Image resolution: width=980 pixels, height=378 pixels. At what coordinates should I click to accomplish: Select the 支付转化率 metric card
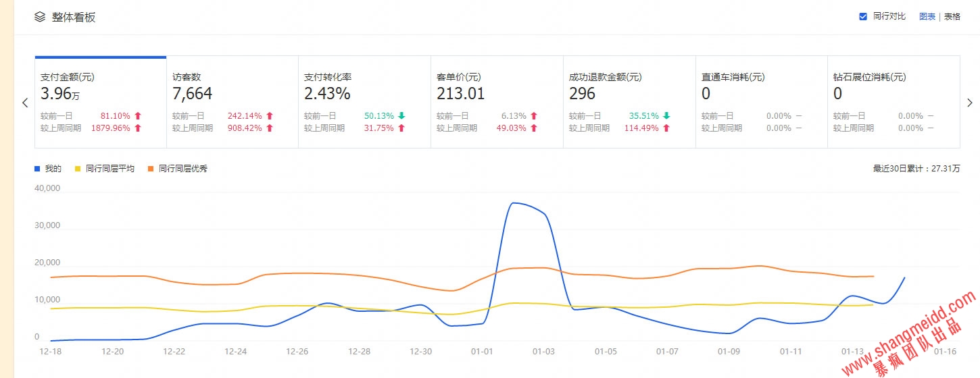pyautogui.click(x=365, y=102)
